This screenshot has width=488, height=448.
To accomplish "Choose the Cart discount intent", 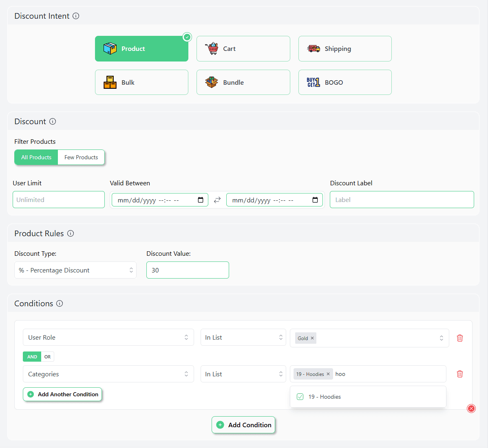I will point(243,48).
